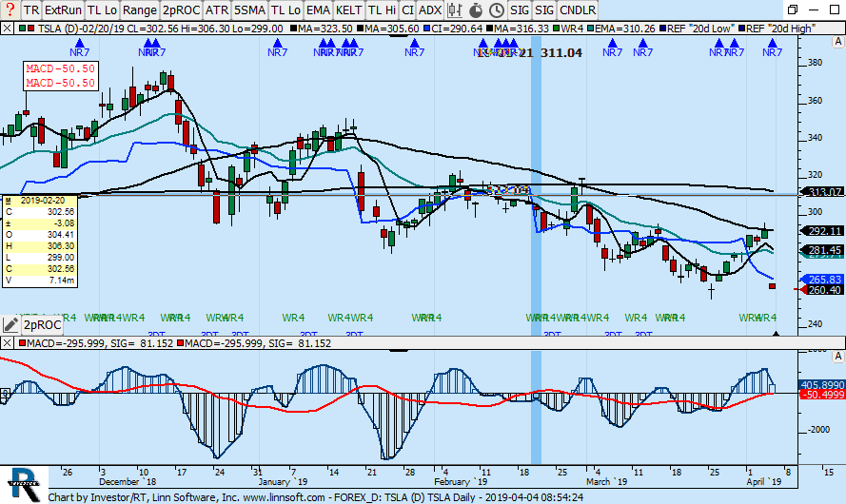The image size is (846, 504).
Task: Click the clock icon in toolbar
Action: tap(497, 10)
